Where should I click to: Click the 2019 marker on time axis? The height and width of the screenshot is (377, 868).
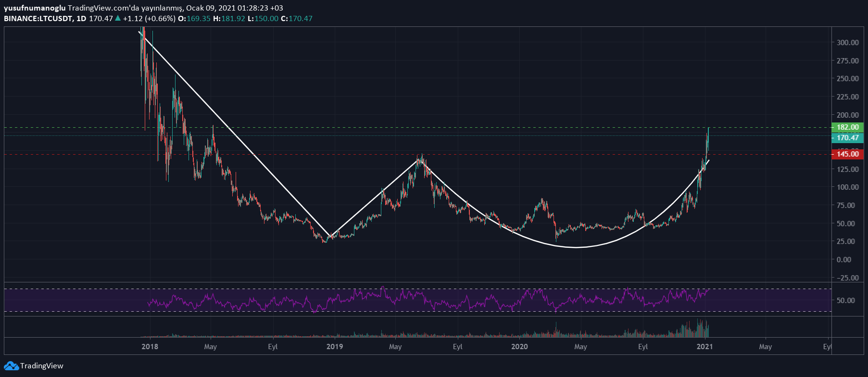point(335,347)
